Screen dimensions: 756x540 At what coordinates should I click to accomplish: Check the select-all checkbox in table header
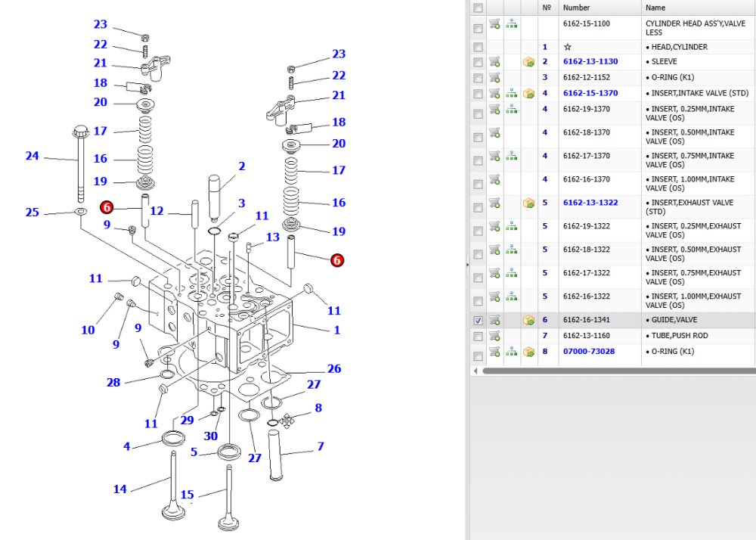pyautogui.click(x=478, y=8)
